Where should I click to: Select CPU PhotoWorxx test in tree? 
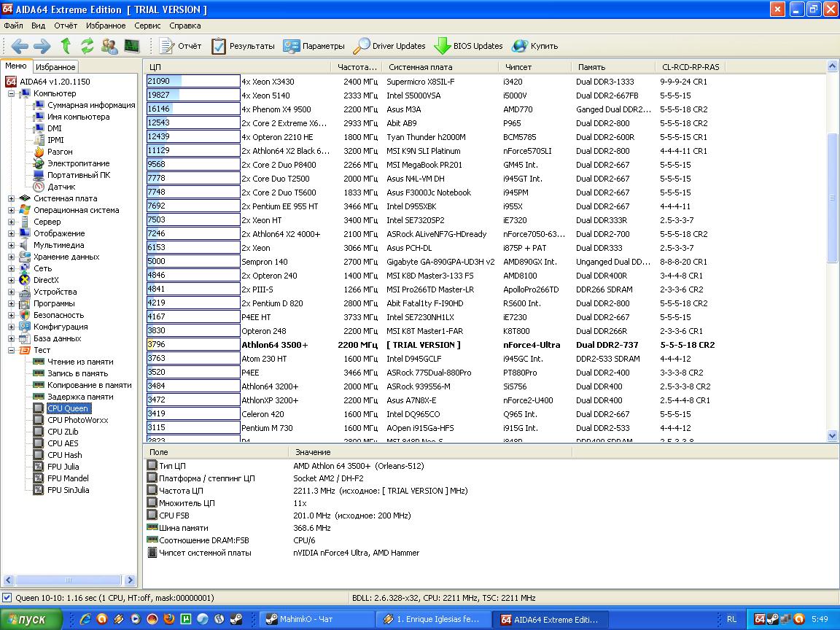point(77,420)
